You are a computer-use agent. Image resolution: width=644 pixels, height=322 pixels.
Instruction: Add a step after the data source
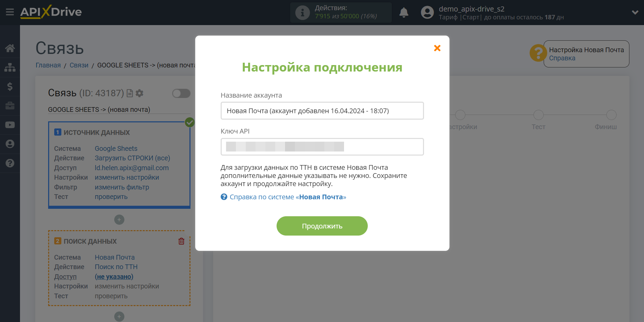coord(119,220)
